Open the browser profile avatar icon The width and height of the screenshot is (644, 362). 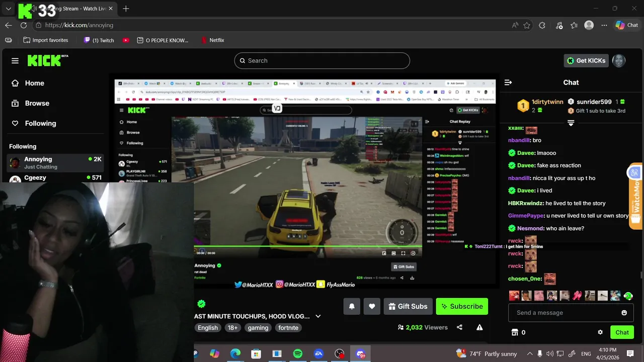(x=589, y=25)
